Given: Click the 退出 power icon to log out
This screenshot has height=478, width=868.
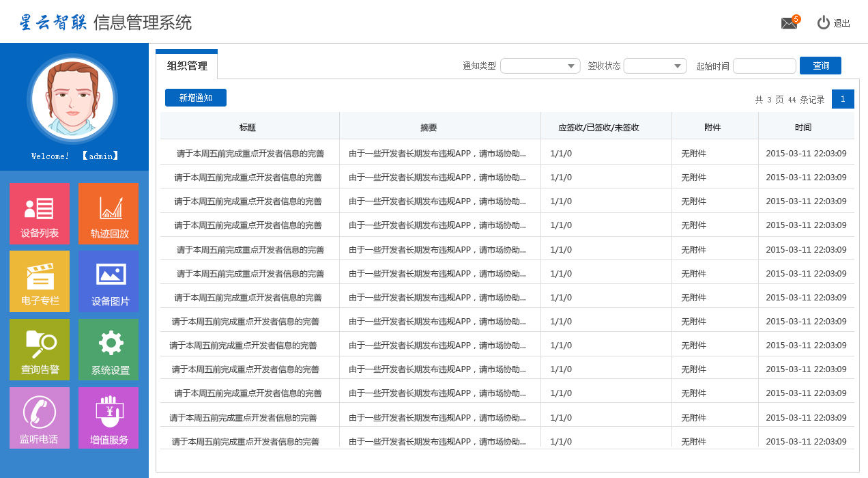Looking at the screenshot, I should click(x=824, y=23).
